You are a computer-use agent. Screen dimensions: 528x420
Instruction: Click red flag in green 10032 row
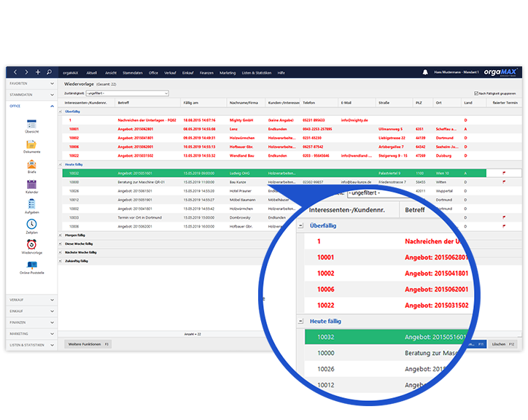pos(504,173)
